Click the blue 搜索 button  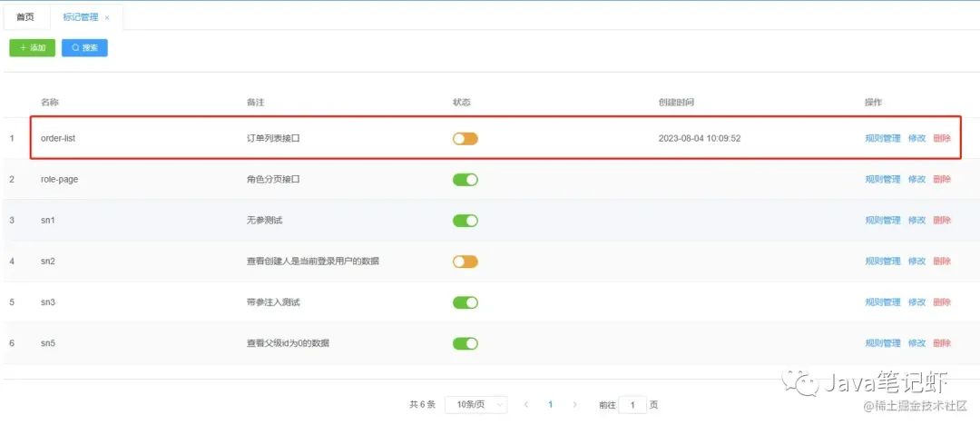point(84,47)
